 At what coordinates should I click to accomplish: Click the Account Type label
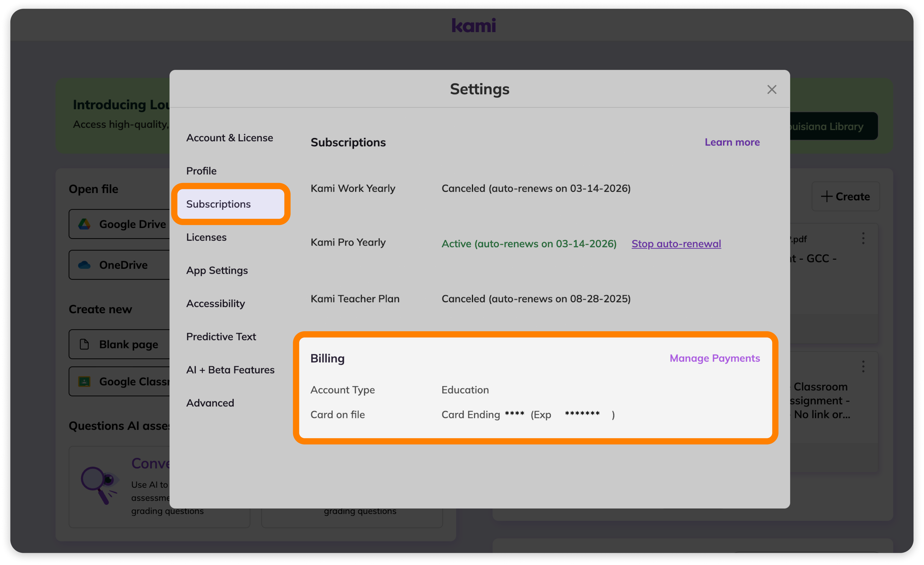pos(342,390)
